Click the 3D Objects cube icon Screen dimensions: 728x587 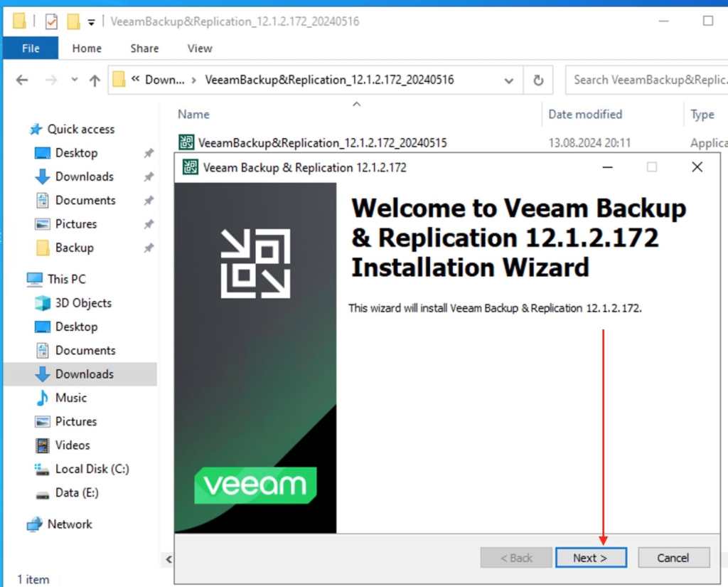point(42,303)
